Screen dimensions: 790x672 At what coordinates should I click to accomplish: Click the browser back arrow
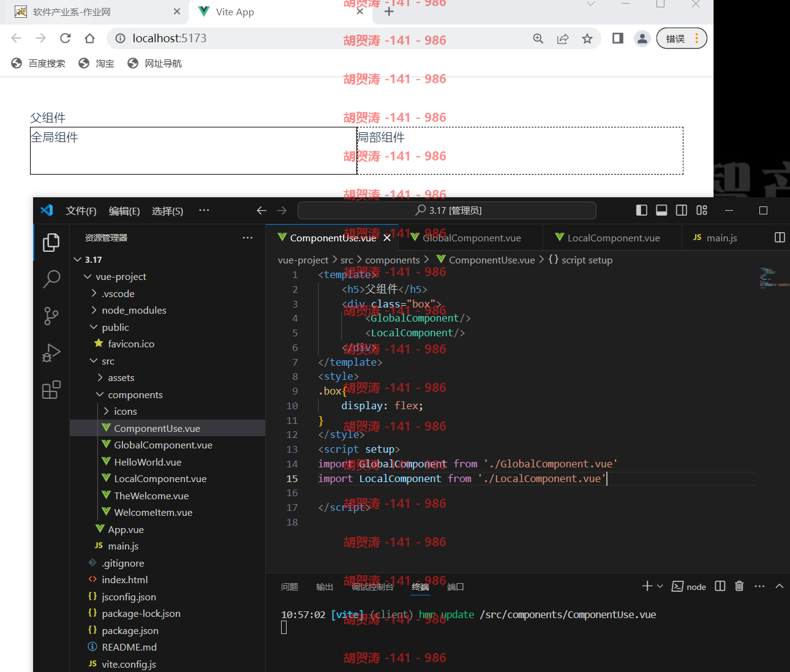point(17,39)
